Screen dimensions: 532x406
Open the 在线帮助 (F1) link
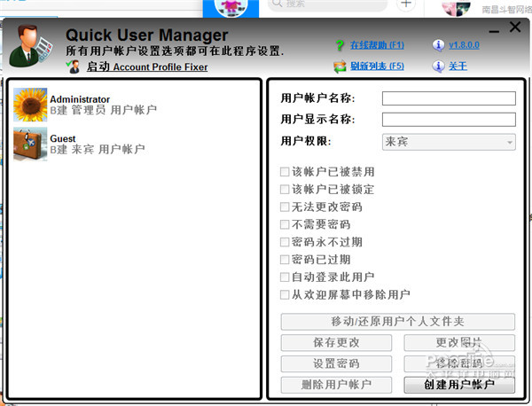377,45
